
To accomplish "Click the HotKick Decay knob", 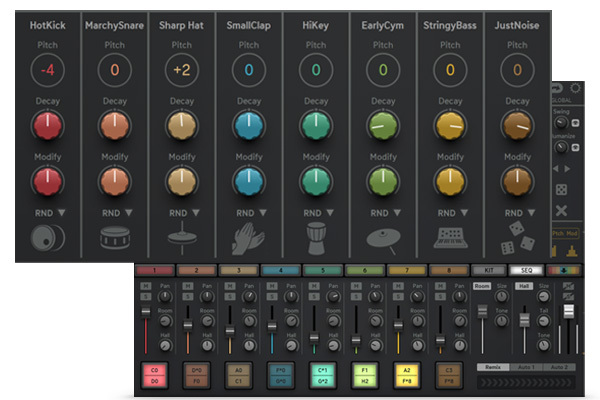I will click(47, 126).
